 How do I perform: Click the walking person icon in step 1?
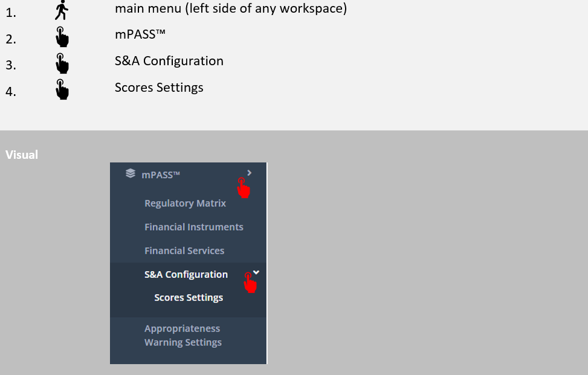click(x=62, y=10)
